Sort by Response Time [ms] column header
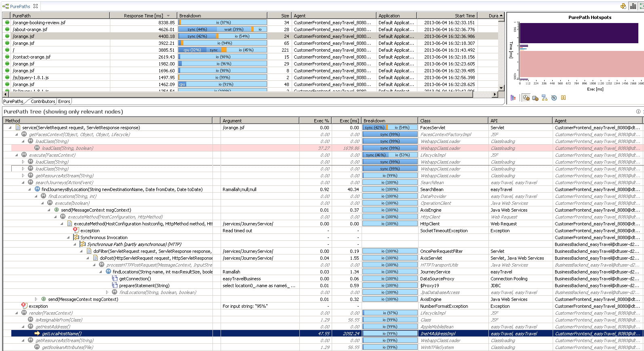The height and width of the screenshot is (351, 644). (x=143, y=16)
